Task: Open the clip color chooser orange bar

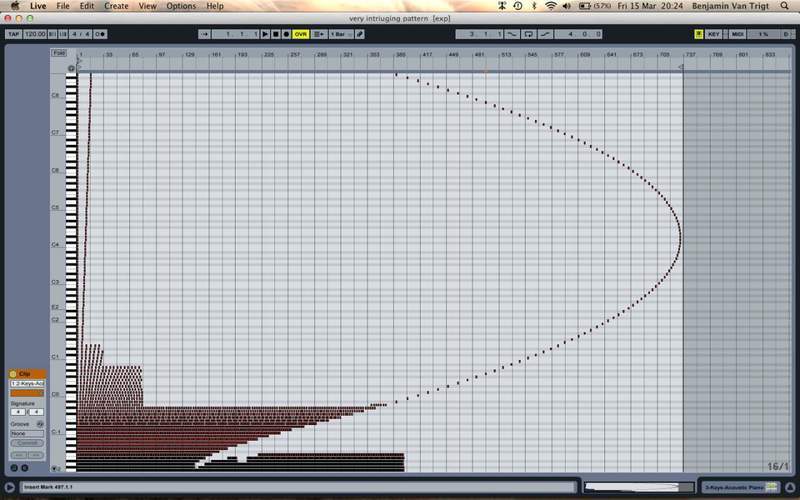Action: (x=26, y=392)
